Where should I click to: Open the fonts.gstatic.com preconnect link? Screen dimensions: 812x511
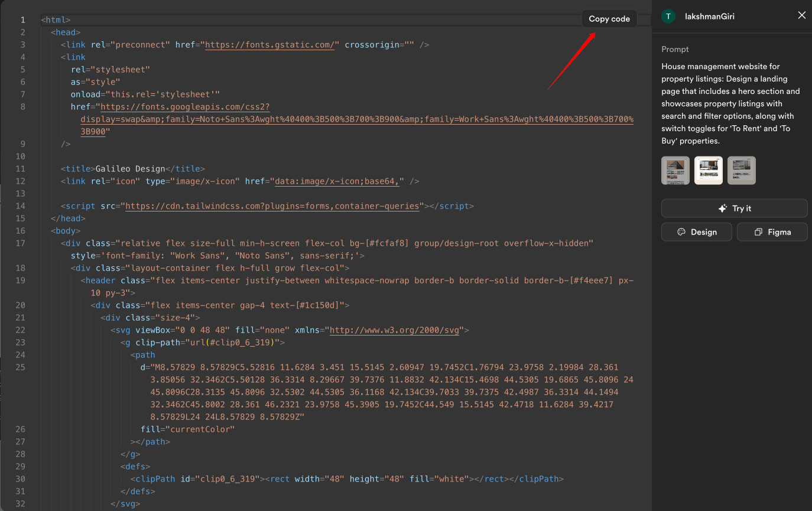[x=269, y=44]
